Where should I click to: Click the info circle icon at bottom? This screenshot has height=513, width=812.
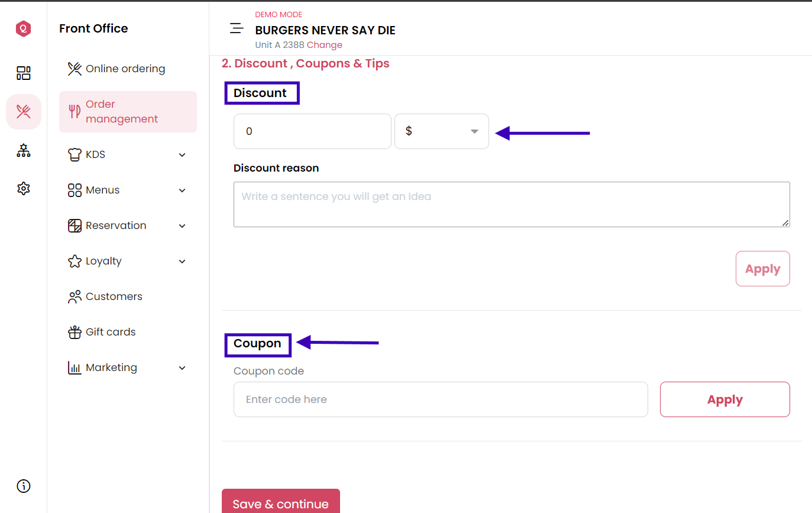(23, 486)
